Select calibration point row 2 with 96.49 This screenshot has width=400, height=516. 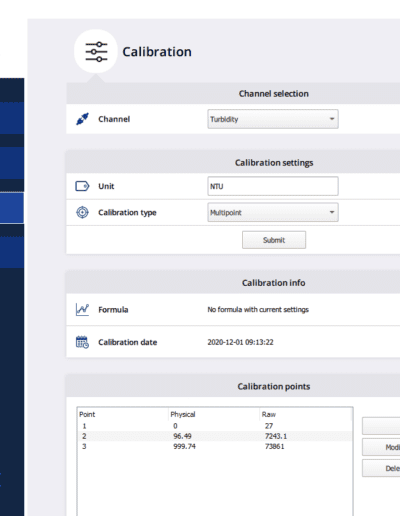click(215, 436)
